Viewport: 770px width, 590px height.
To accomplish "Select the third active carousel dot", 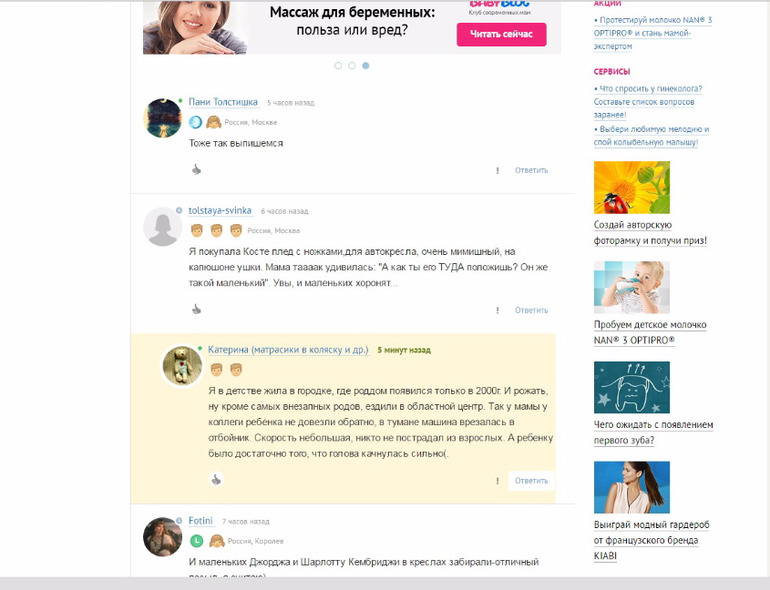I will (366, 66).
